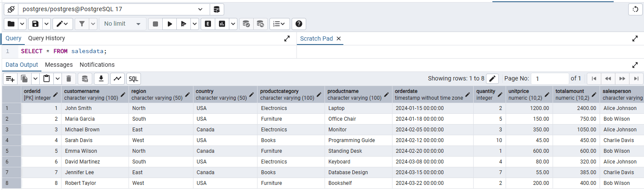Click the Explain Analyze chart icon

pyautogui.click(x=222, y=24)
